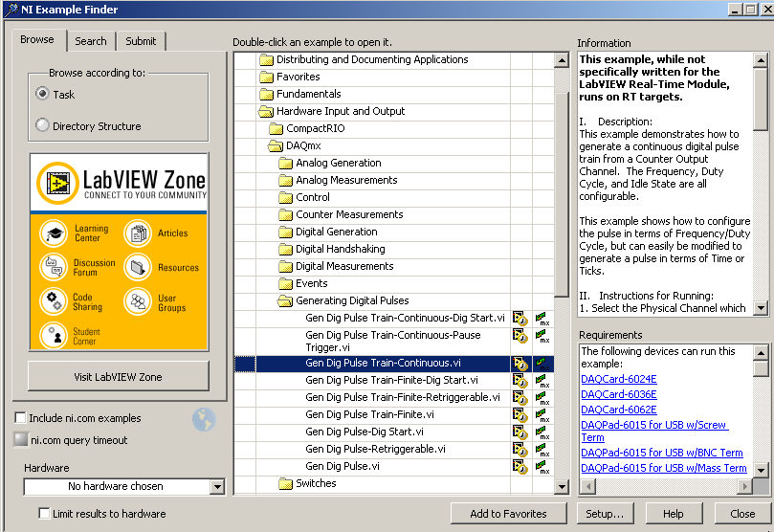774x532 pixels.
Task: Open the Articles icon in LabVIEW Zone
Action: [138, 233]
